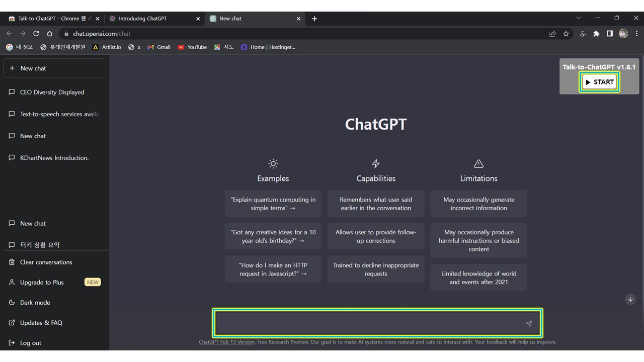Click "Allows user to provide follow-up corrections" text
The height and width of the screenshot is (362, 644).
click(x=376, y=236)
